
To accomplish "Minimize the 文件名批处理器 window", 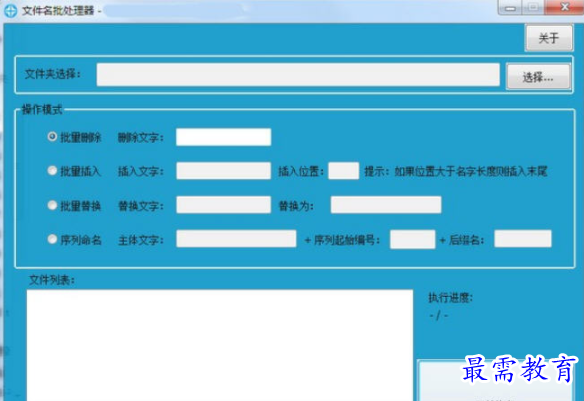I will (x=511, y=8).
